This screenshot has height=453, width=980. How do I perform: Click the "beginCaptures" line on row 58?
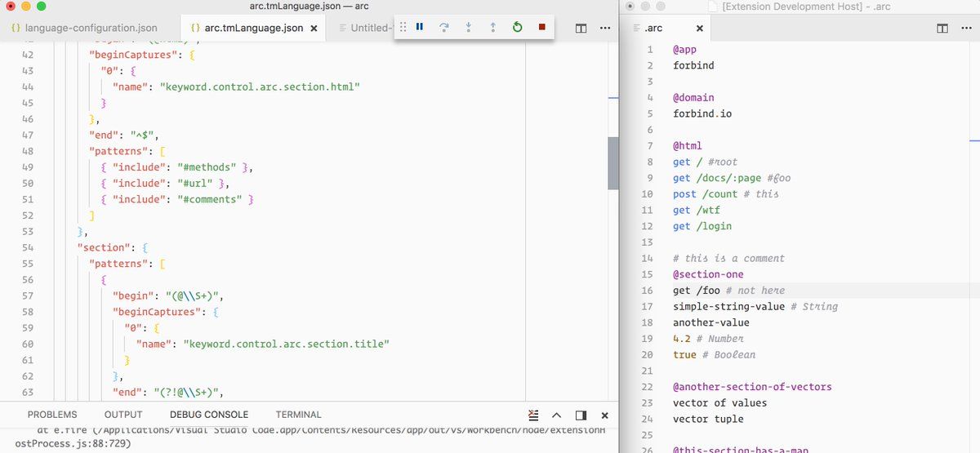tap(166, 312)
